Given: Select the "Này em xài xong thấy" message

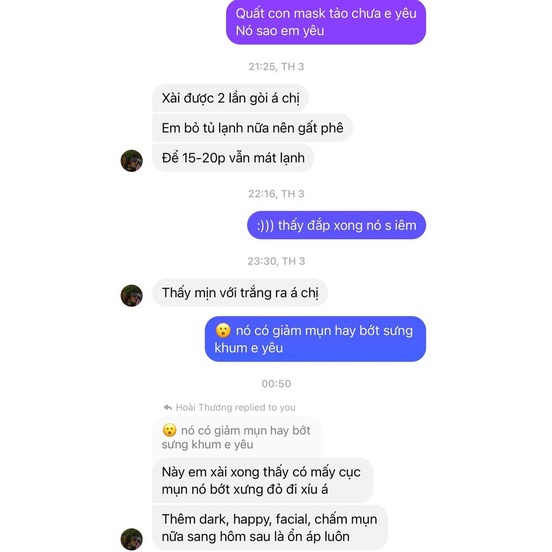Looking at the screenshot, I should coord(263,481).
